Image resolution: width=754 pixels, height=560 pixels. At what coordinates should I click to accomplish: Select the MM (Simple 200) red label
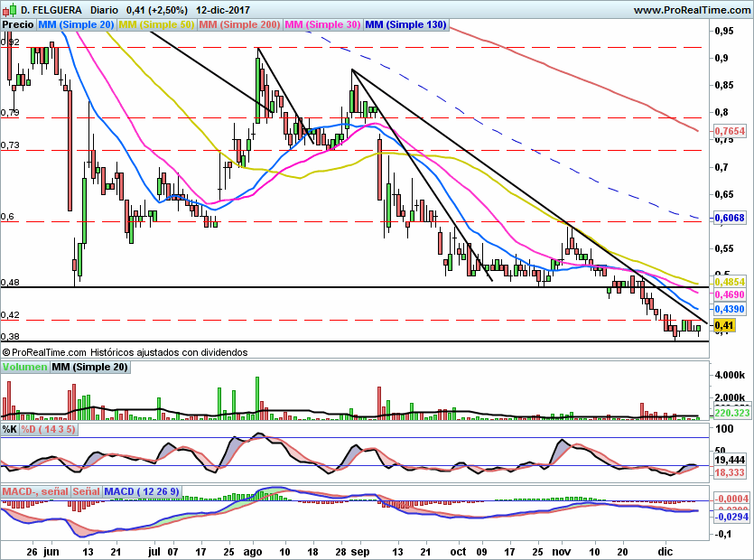click(x=239, y=24)
